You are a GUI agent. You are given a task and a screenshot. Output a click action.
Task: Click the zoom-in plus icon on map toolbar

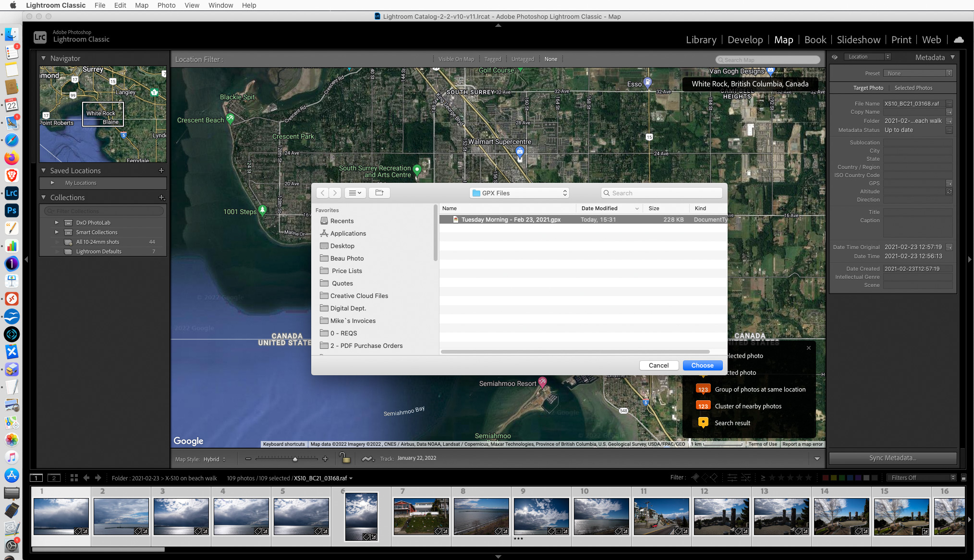[325, 459]
